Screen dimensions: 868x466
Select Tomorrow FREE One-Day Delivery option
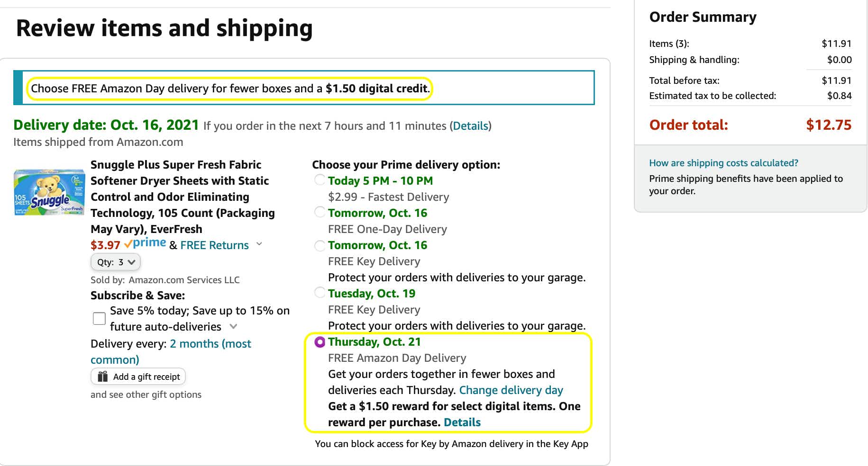tap(320, 212)
